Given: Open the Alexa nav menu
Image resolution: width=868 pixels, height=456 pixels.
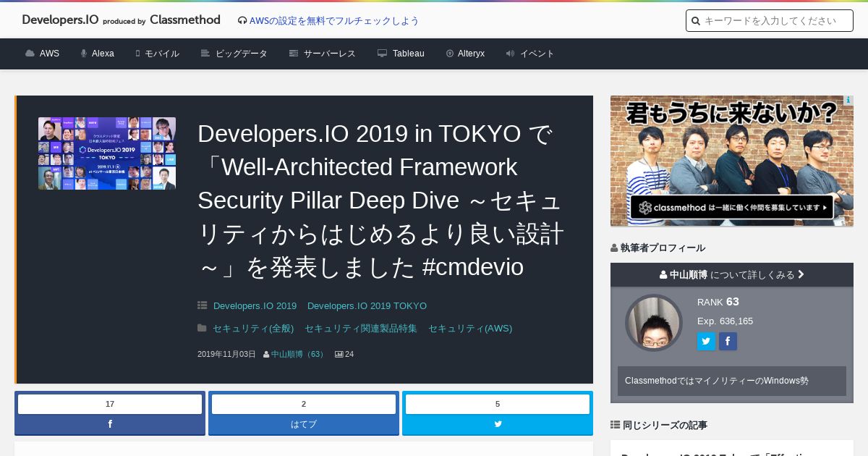Looking at the screenshot, I should click(98, 54).
